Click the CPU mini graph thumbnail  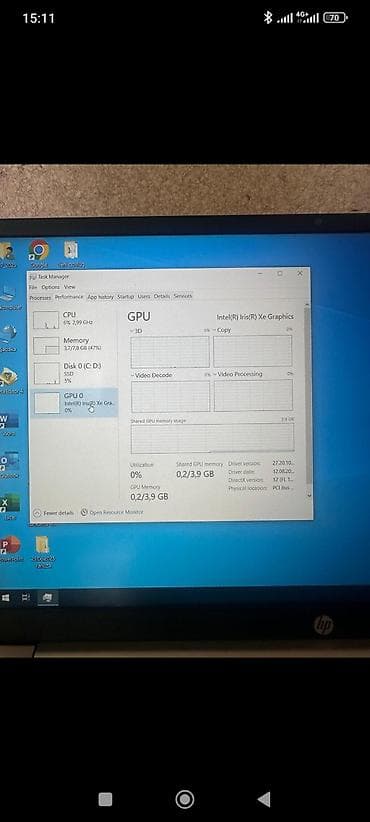tap(46, 320)
